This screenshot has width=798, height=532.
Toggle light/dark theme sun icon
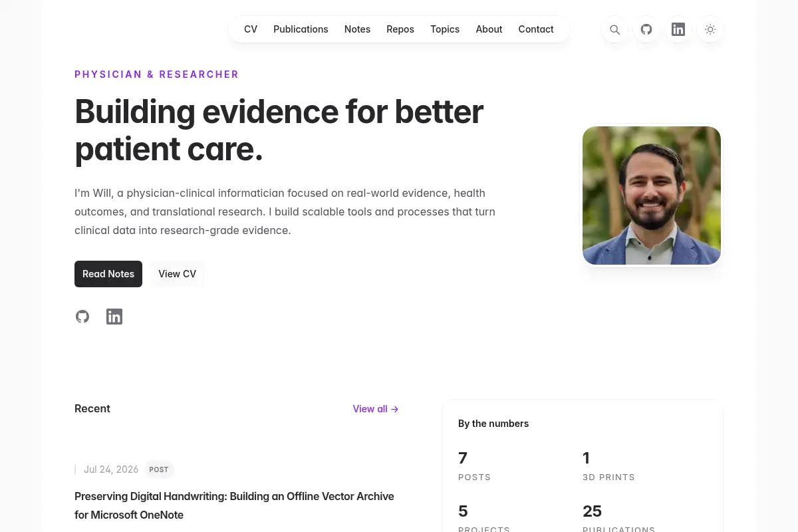[710, 29]
